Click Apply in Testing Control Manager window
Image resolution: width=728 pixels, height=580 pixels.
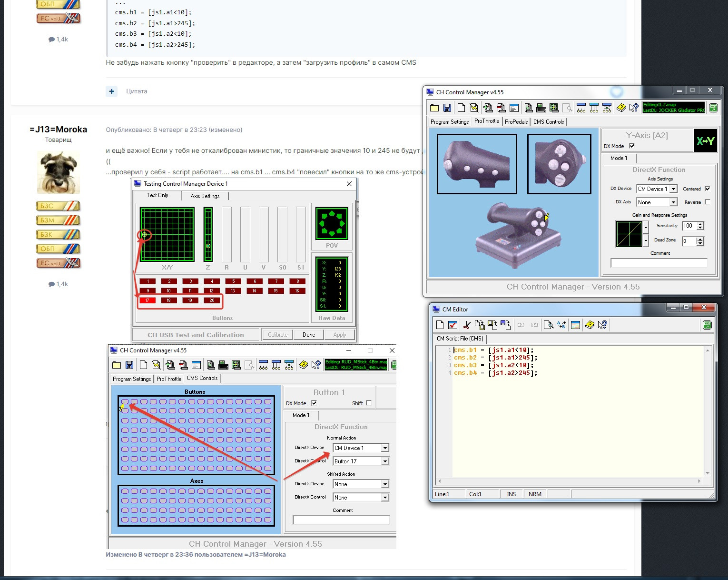tap(340, 335)
